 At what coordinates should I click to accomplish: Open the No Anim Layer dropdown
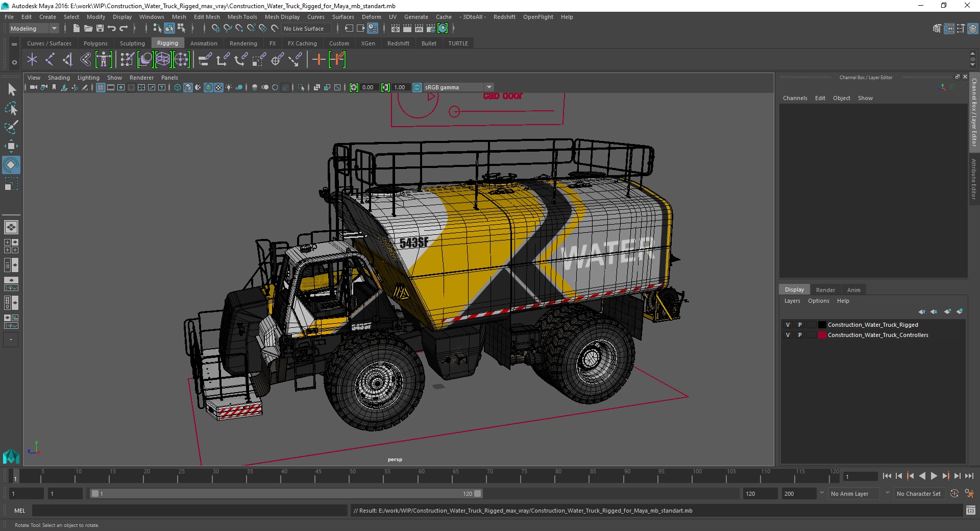coord(854,494)
